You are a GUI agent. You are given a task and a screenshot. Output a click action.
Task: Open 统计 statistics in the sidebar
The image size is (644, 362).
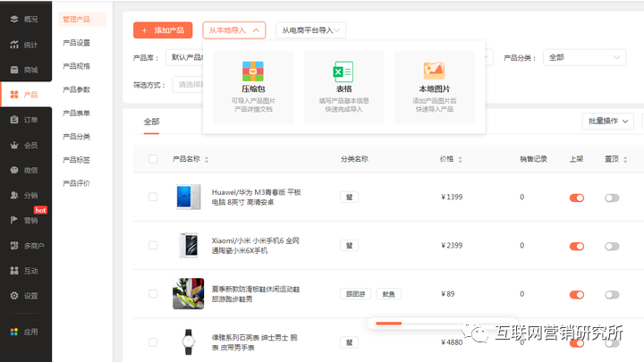point(25,45)
